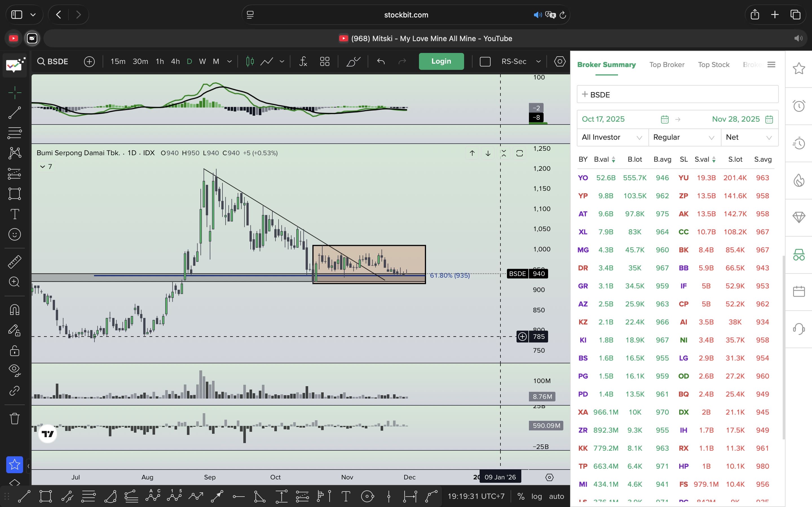Select the 4h timeframe

175,61
